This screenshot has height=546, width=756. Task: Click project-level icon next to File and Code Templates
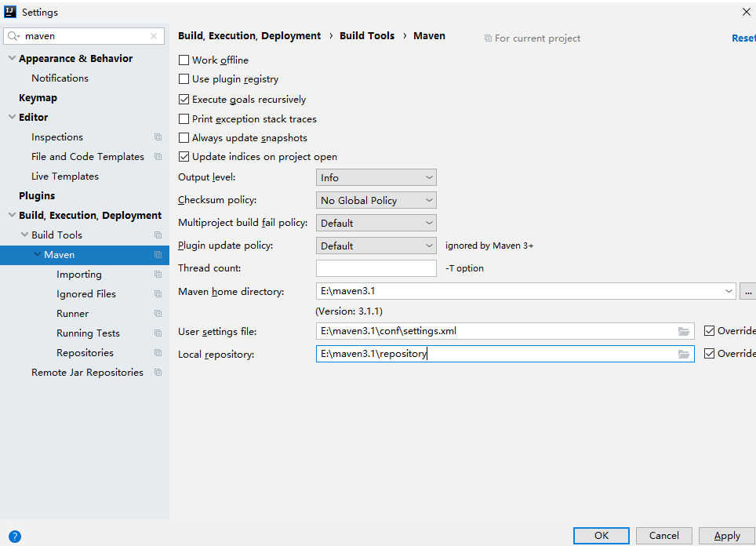[x=158, y=157]
